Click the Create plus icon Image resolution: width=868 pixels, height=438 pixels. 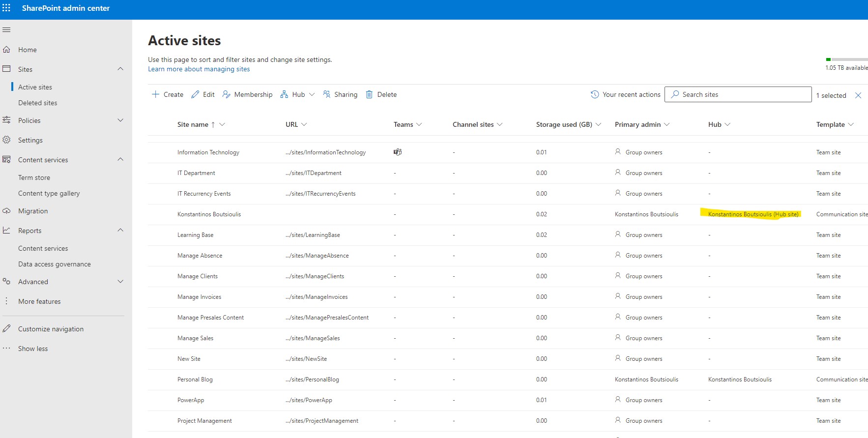tap(155, 94)
